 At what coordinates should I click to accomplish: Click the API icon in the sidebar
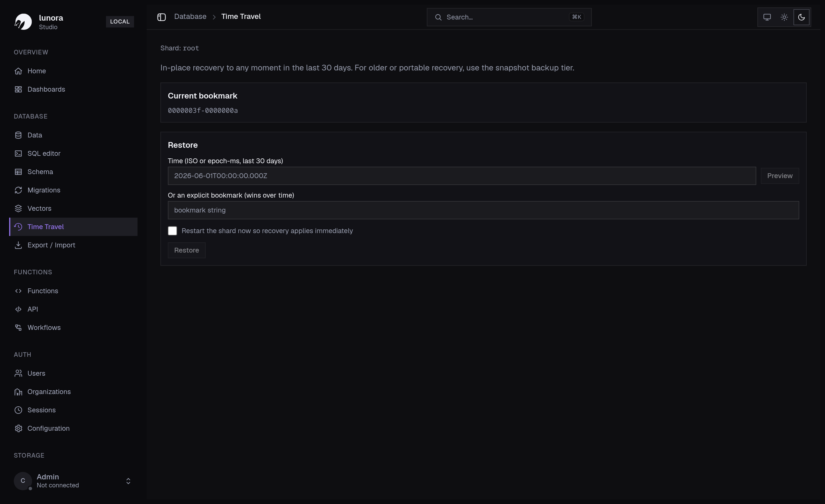(x=18, y=309)
